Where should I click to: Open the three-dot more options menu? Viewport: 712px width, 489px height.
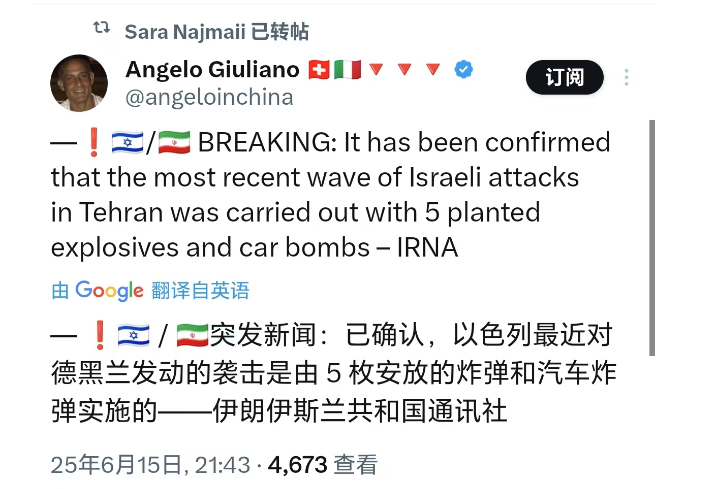pyautogui.click(x=627, y=78)
